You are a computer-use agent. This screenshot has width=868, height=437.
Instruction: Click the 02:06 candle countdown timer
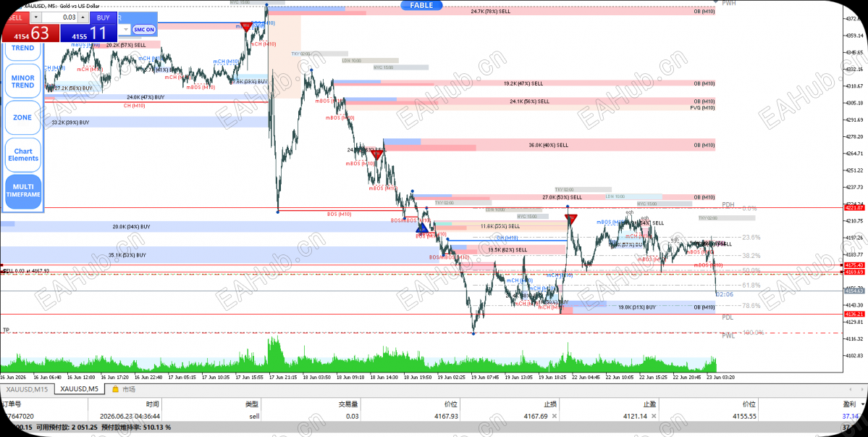click(725, 294)
